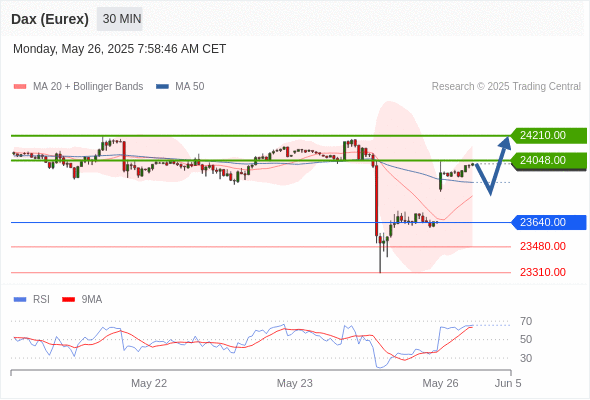Click the May 22 axis date

[149, 383]
